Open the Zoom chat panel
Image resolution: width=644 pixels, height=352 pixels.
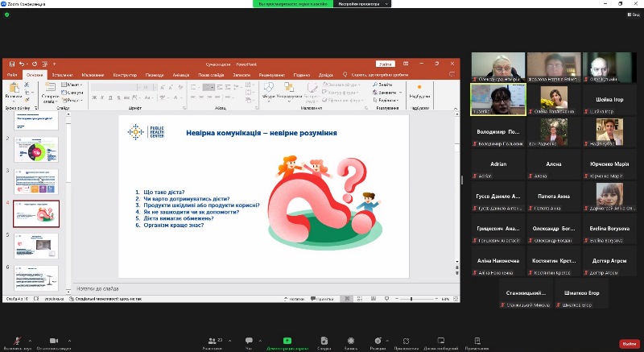coord(249,341)
